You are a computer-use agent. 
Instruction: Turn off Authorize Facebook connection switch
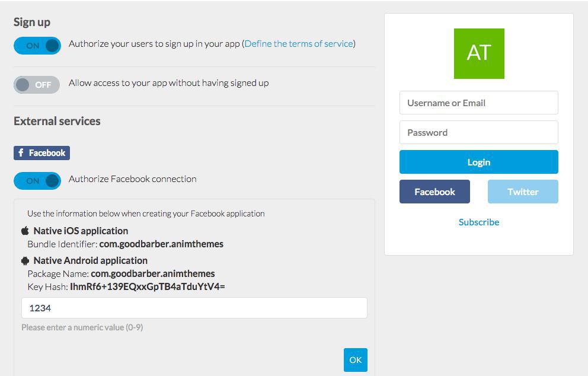click(x=37, y=181)
